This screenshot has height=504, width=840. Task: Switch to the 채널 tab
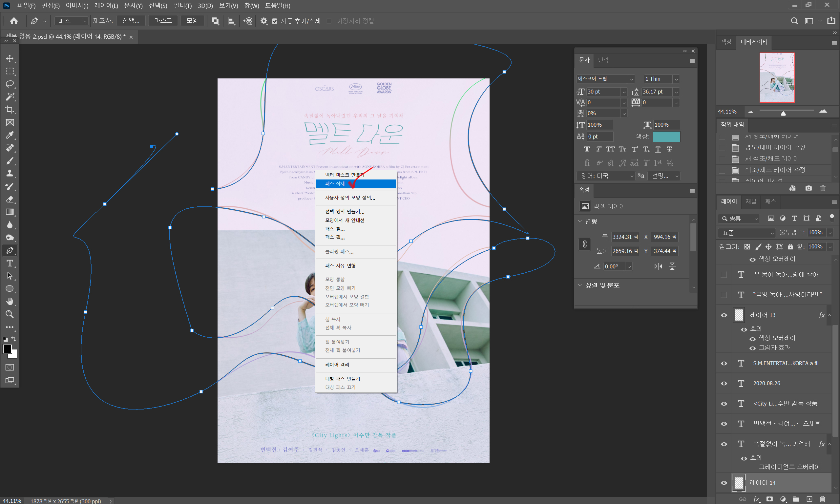[x=750, y=201]
